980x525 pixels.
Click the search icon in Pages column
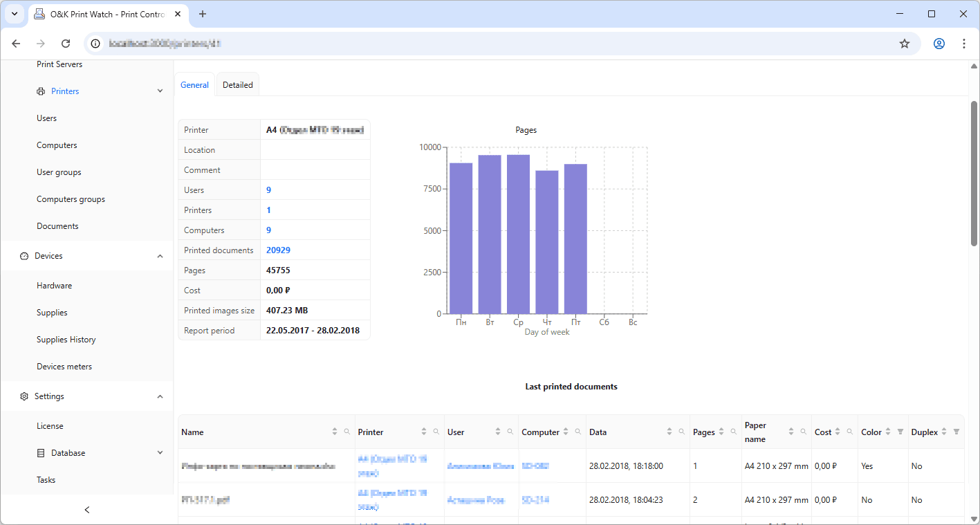pyautogui.click(x=733, y=432)
